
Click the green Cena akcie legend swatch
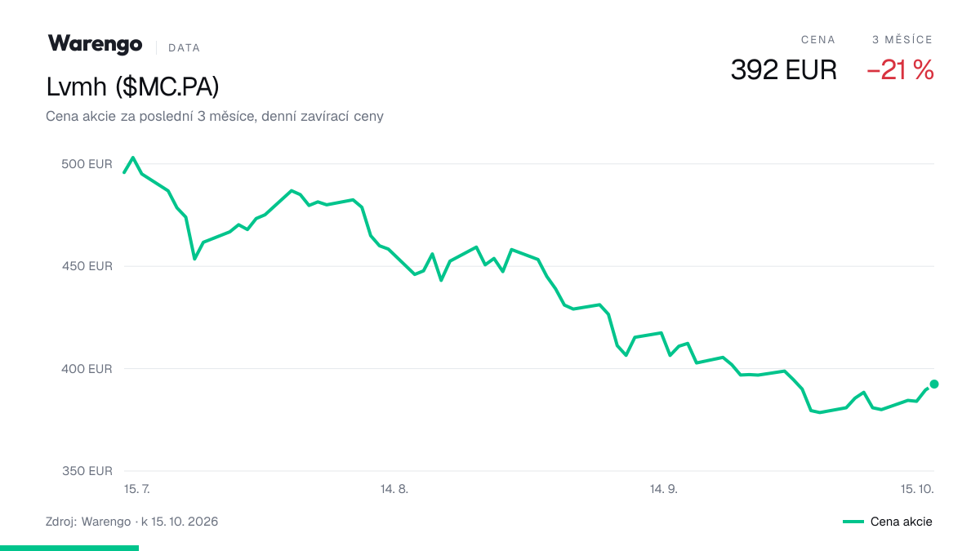point(853,522)
